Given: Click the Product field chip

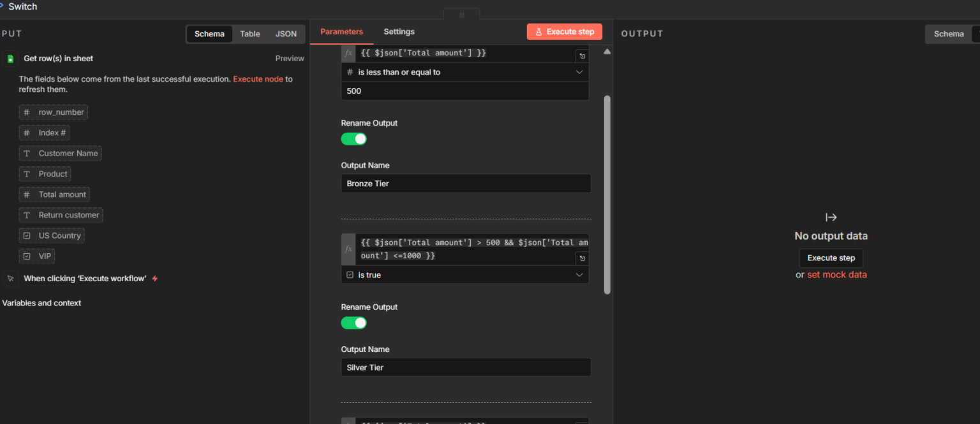Looking at the screenshot, I should [45, 174].
